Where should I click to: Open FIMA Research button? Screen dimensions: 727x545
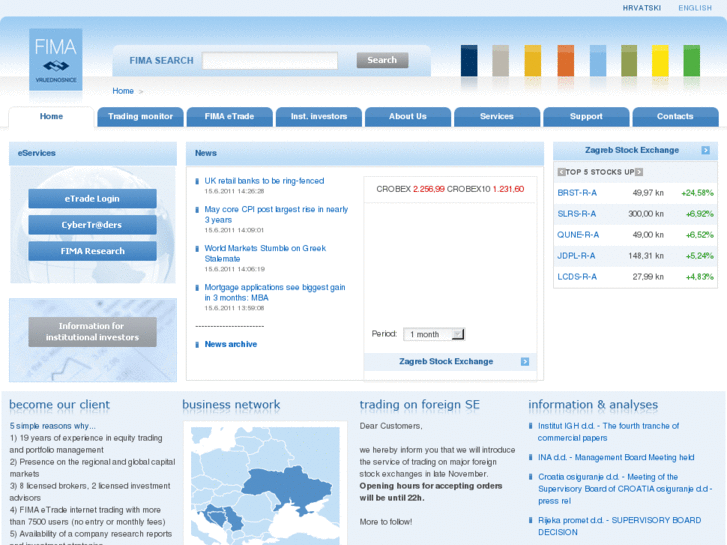pos(92,251)
